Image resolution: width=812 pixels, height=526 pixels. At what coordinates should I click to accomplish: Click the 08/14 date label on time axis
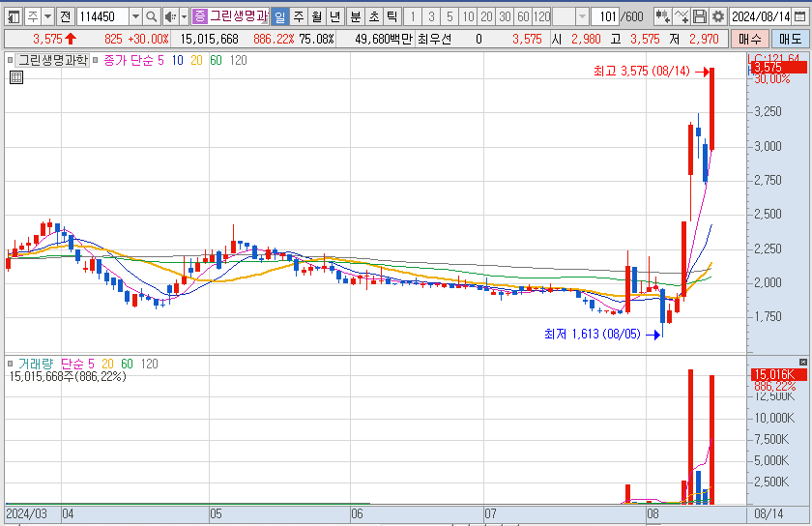(x=768, y=513)
